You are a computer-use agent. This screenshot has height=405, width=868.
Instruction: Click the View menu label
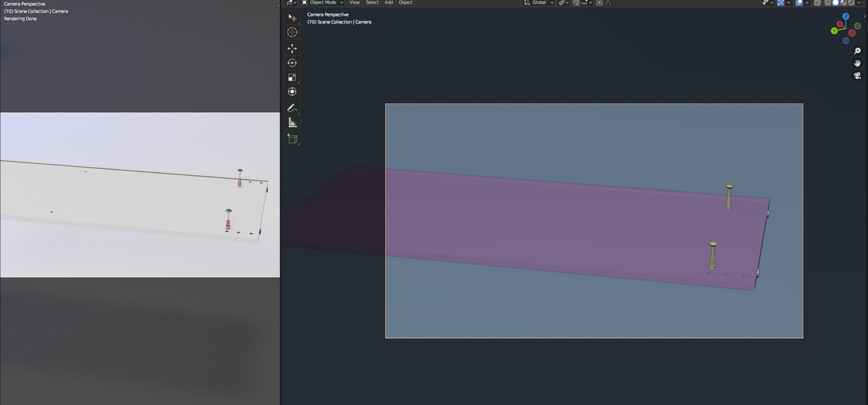click(x=354, y=2)
